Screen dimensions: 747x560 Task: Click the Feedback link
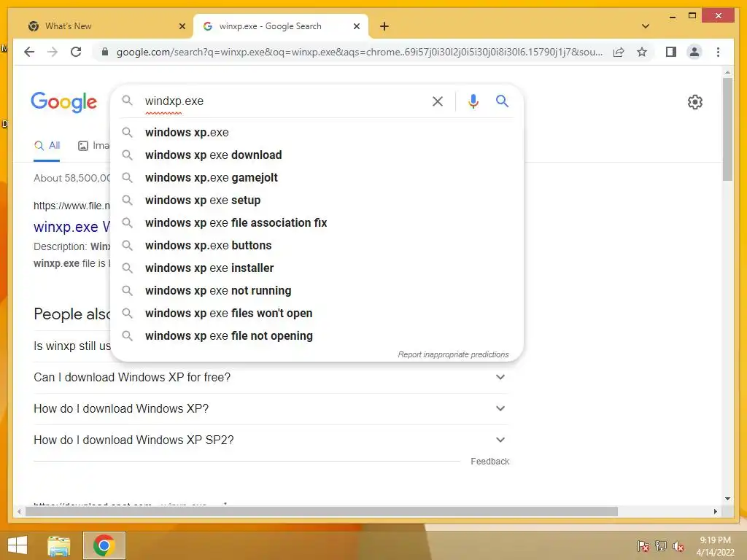click(x=489, y=462)
